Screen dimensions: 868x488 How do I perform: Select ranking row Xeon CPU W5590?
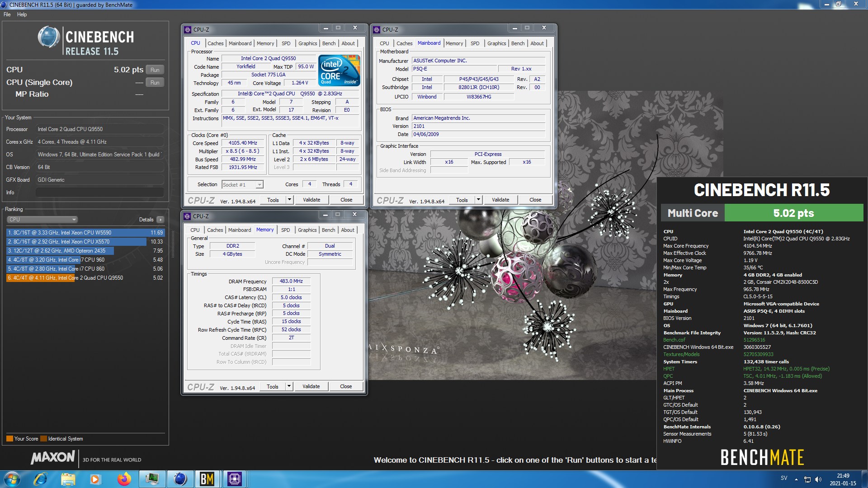click(x=85, y=233)
